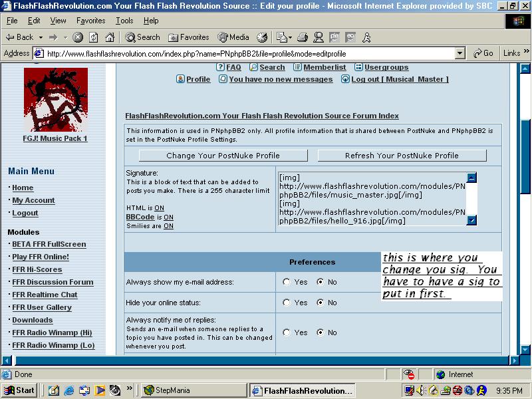The height and width of the screenshot is (399, 532).
Task: Open the History toolbar icon
Action: 261,37
